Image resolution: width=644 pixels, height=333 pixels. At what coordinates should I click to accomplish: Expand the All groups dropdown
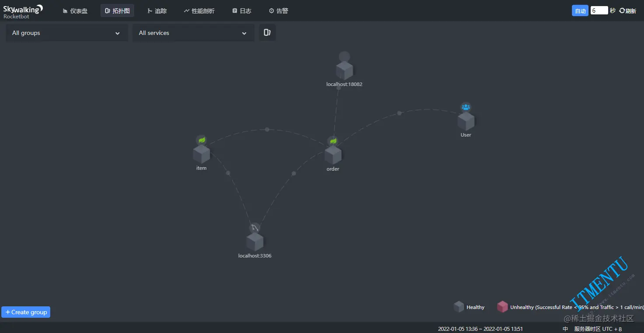67,33
